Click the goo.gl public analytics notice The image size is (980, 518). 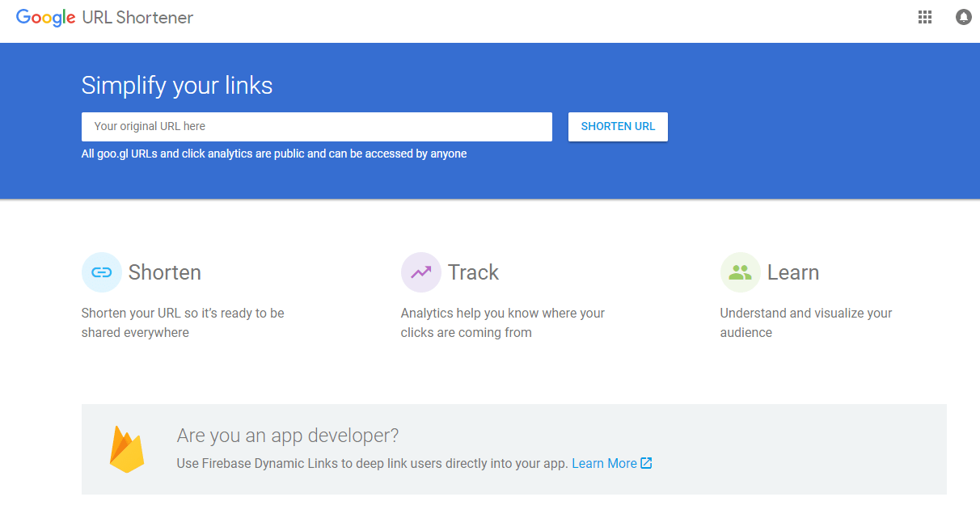pyautogui.click(x=274, y=154)
